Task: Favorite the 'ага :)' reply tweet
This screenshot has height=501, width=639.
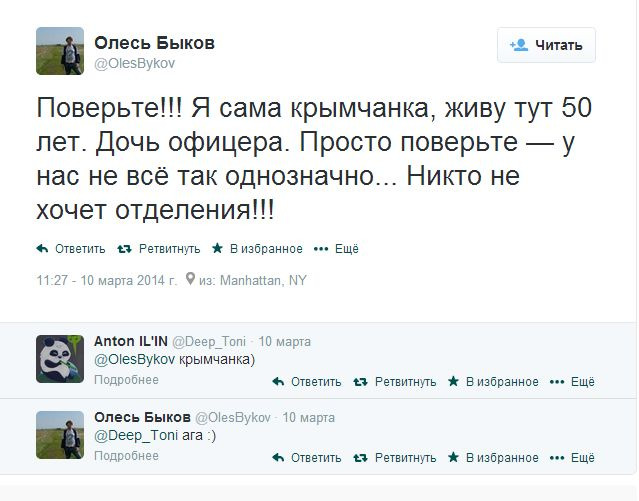Action: click(453, 458)
